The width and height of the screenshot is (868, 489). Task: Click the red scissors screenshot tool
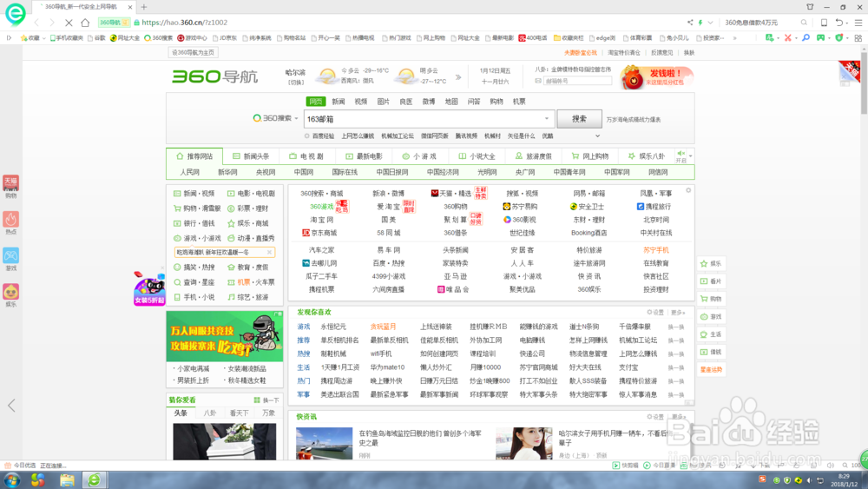(x=788, y=38)
